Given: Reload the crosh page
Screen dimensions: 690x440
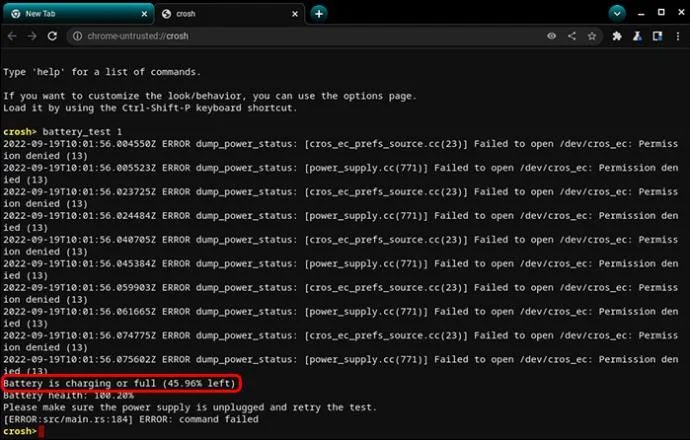Looking at the screenshot, I should (x=52, y=36).
